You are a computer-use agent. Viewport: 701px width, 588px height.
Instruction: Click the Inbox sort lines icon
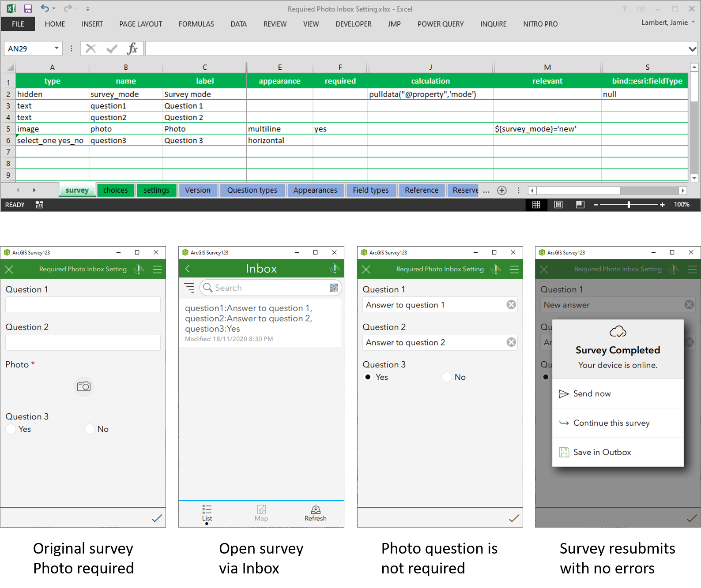(x=189, y=288)
